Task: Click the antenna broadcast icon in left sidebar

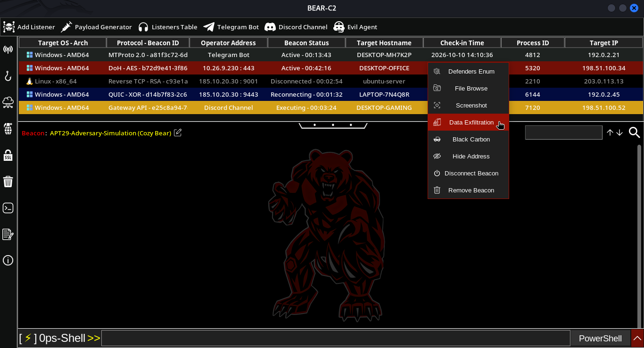Action: (8, 50)
